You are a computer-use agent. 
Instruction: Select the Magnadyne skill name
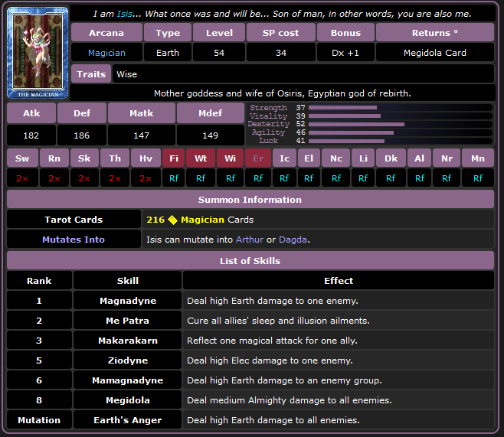[x=128, y=301]
